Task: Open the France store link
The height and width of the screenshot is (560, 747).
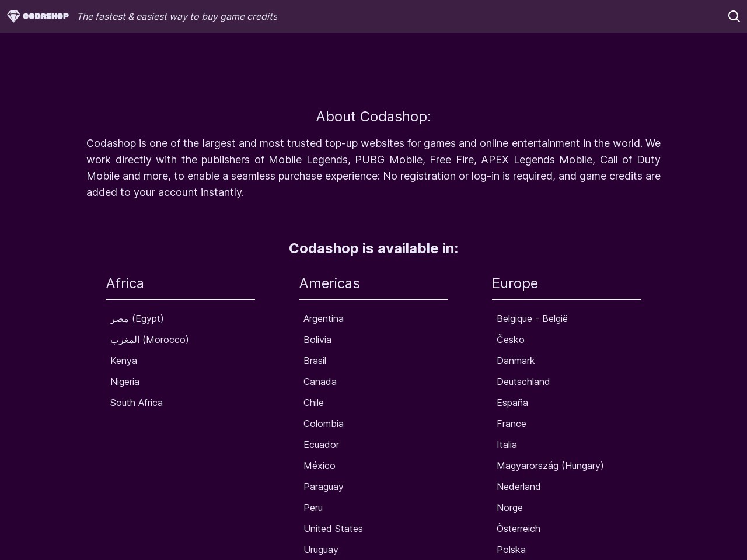Action: (511, 423)
